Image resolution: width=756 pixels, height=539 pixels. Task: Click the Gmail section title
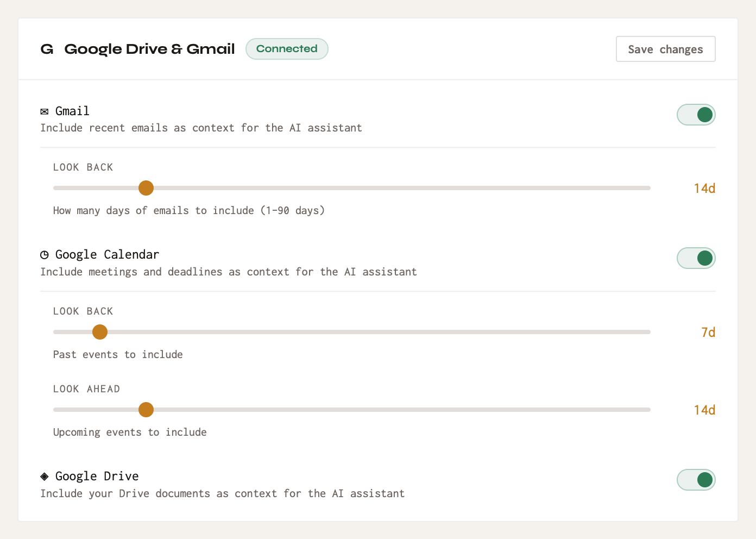point(72,111)
